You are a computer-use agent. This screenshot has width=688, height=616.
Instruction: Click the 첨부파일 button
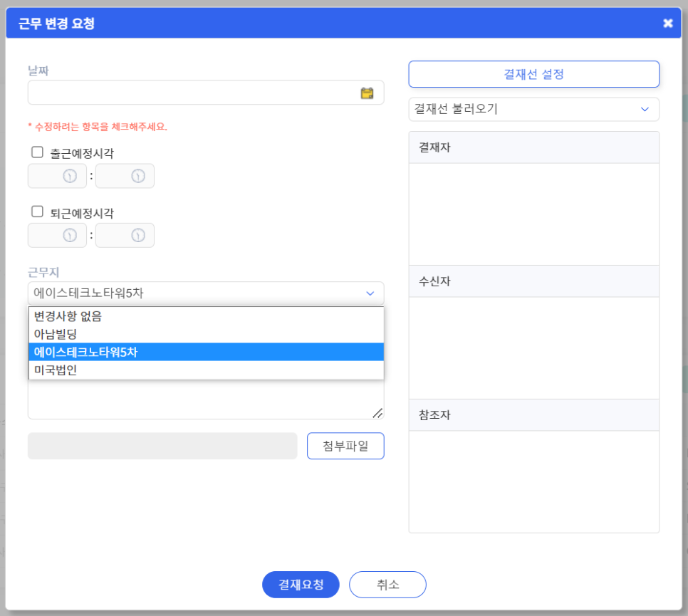pos(345,446)
